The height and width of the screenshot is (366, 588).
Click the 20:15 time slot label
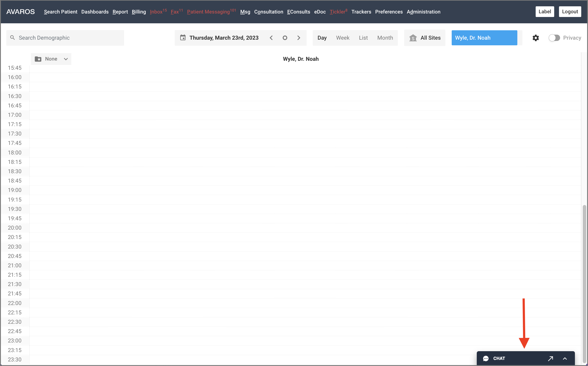(x=15, y=237)
